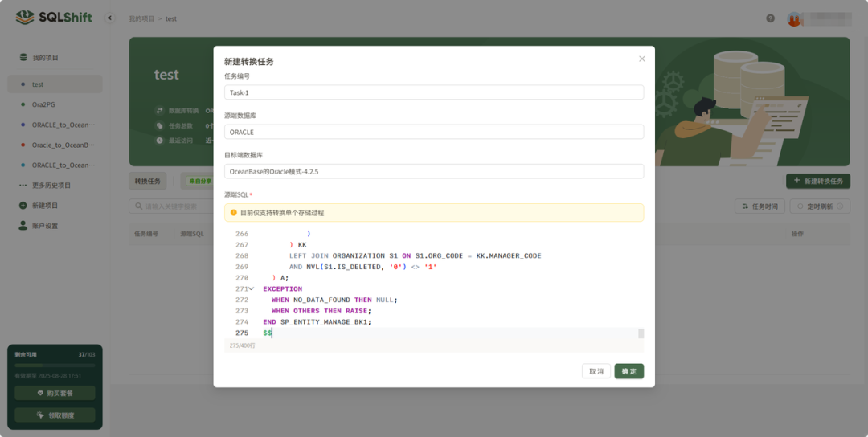Click the database swap icon beside 数据库转换

coord(159,111)
